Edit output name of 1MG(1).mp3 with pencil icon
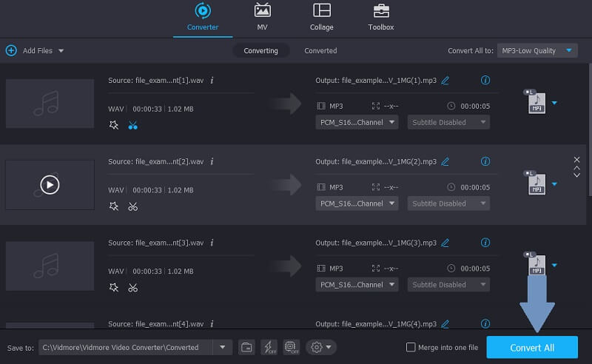This screenshot has width=592, height=364. [x=445, y=80]
